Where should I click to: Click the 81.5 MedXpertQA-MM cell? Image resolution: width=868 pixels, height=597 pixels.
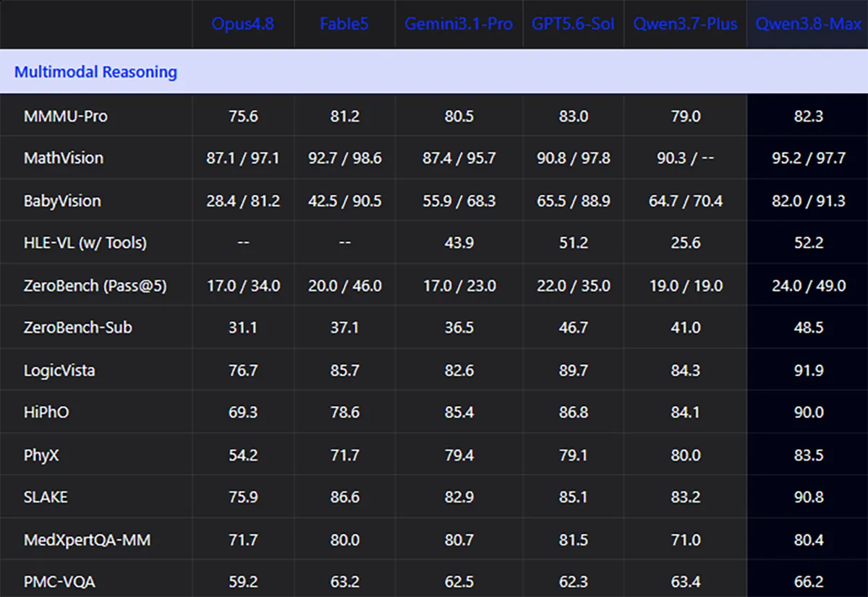click(x=574, y=540)
